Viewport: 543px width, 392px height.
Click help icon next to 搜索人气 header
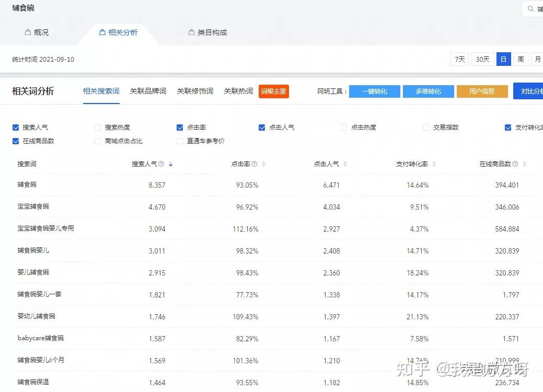point(161,164)
